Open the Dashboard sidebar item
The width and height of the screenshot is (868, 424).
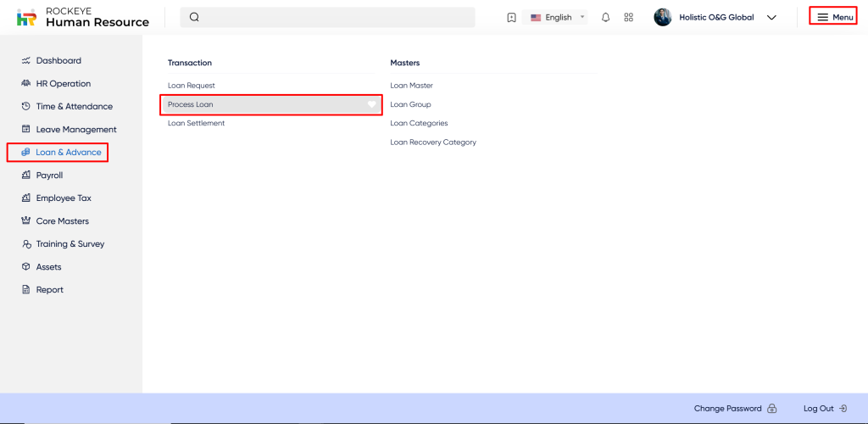pyautogui.click(x=58, y=61)
